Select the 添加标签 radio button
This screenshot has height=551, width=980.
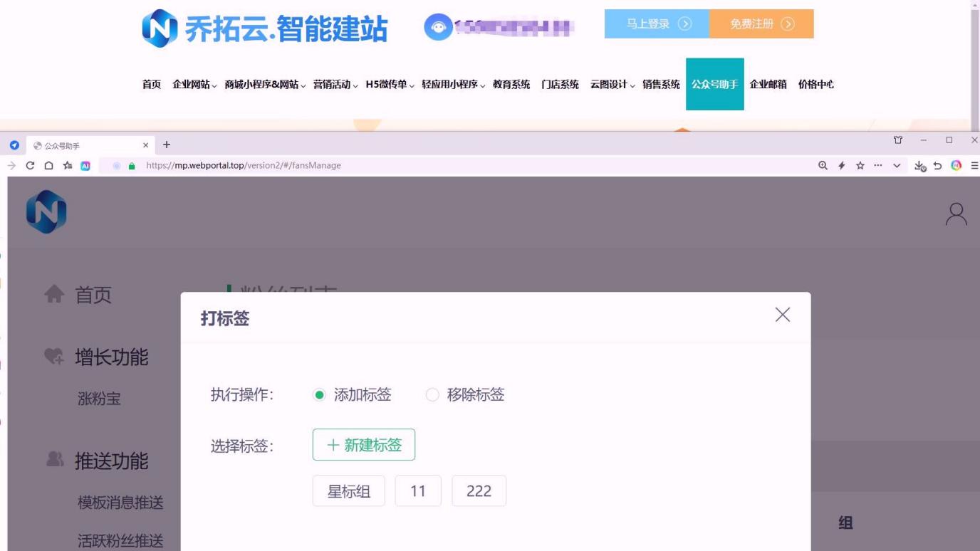point(319,395)
